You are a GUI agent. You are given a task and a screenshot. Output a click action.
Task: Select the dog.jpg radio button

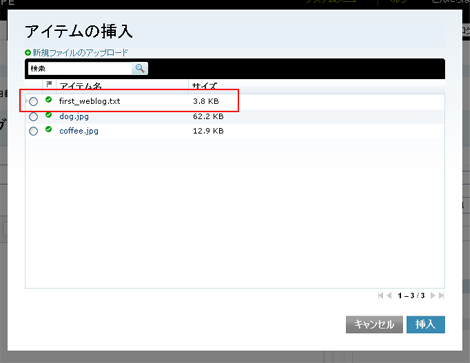pos(33,117)
